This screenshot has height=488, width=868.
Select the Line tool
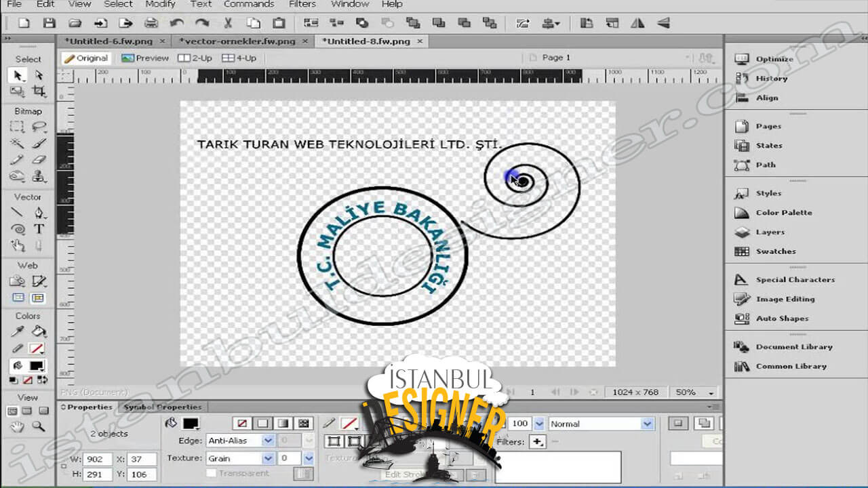[18, 213]
